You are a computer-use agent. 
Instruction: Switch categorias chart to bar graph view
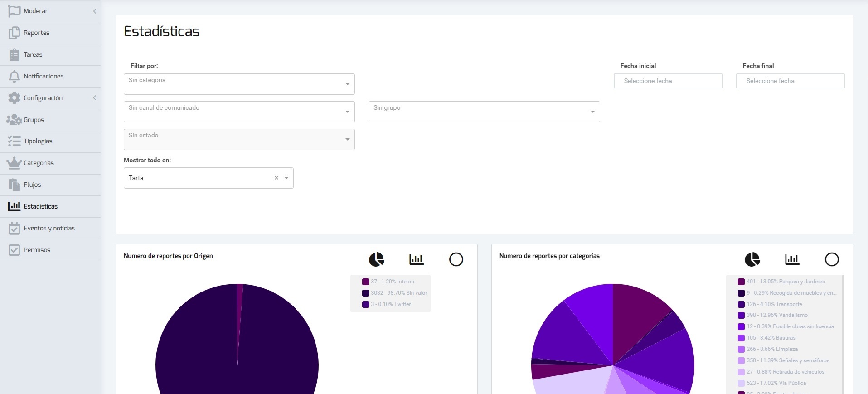[x=792, y=259]
